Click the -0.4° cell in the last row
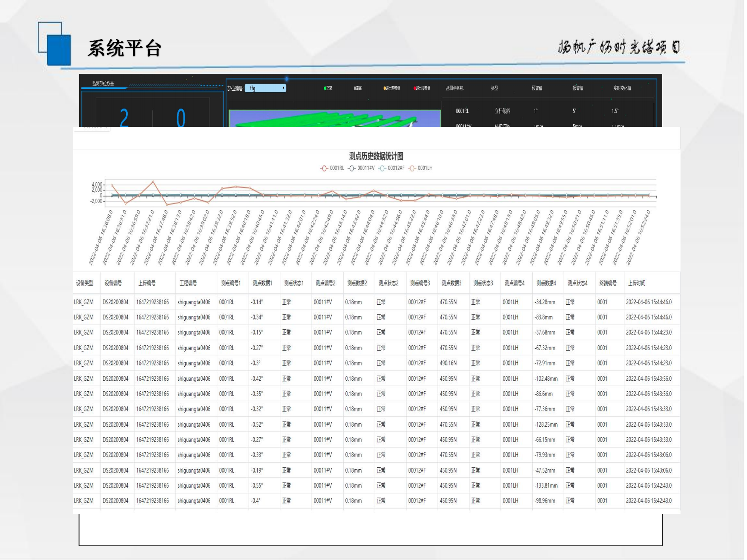747x560 pixels. [x=255, y=501]
